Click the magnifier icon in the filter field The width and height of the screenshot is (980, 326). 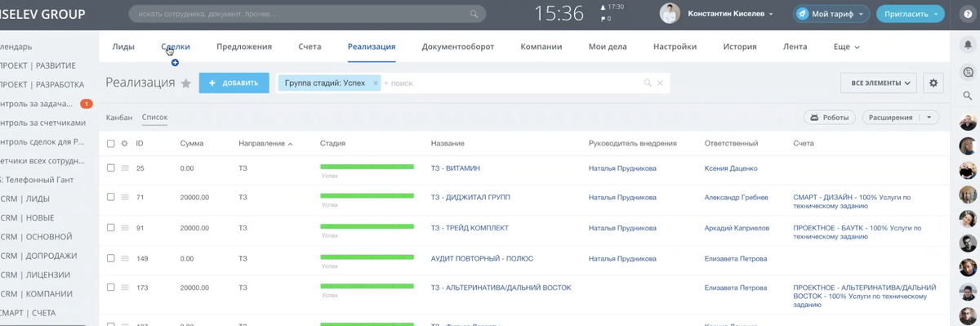coord(648,83)
